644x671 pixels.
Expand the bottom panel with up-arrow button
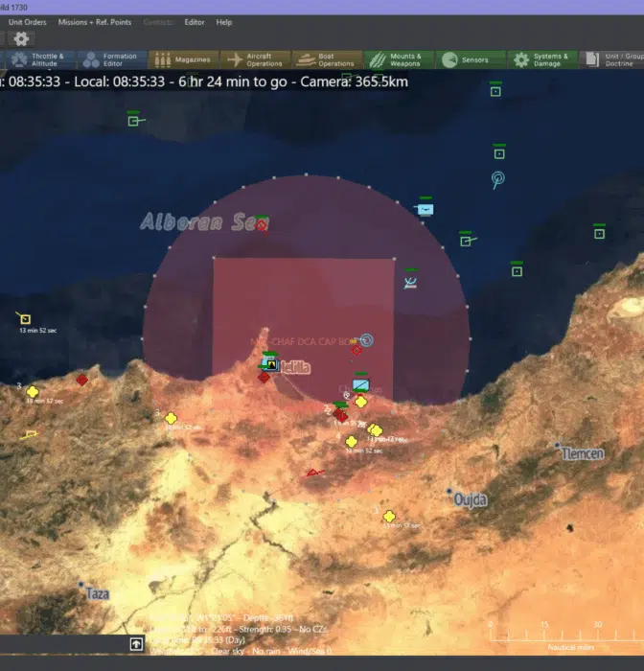tap(137, 644)
